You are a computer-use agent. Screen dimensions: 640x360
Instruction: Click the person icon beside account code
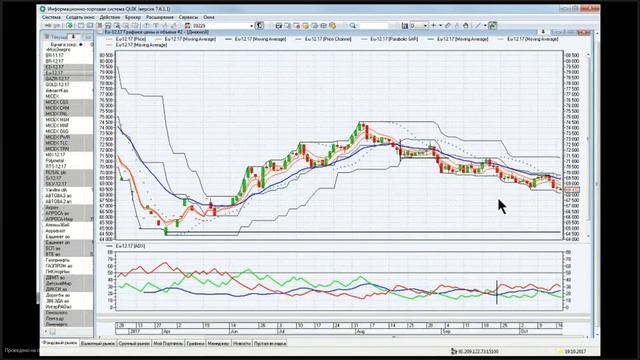click(x=188, y=25)
